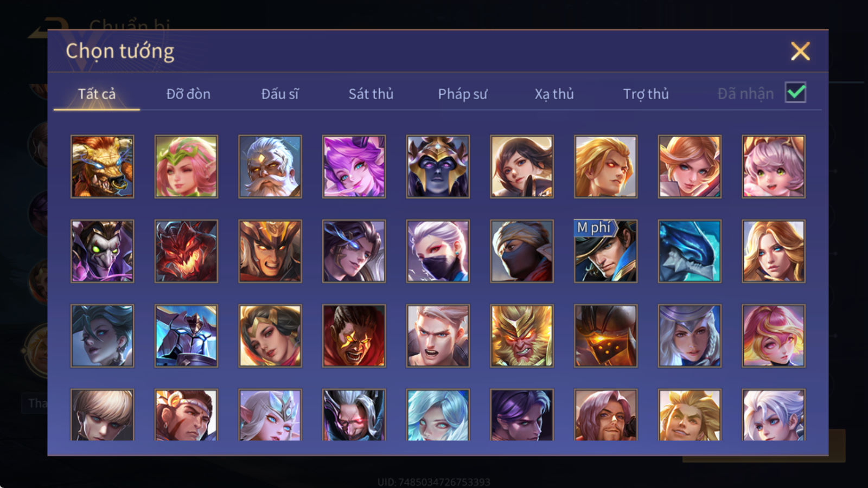Pick the hero tagged M phí
The image size is (868, 488).
click(605, 251)
